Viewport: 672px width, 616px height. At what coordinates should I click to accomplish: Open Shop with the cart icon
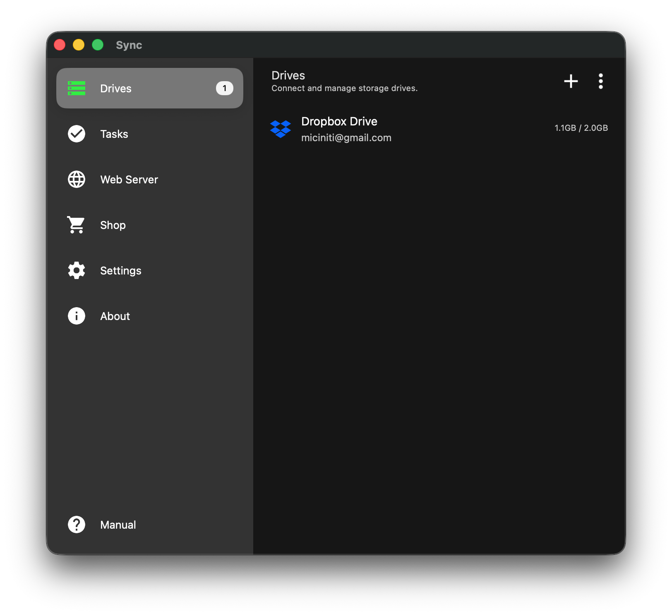[x=76, y=225]
